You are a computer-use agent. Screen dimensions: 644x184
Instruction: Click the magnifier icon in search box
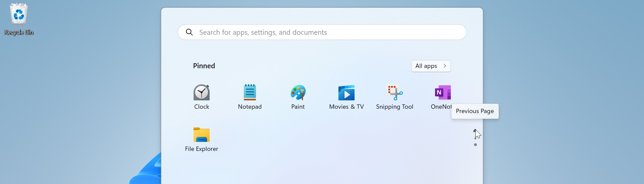pos(190,32)
